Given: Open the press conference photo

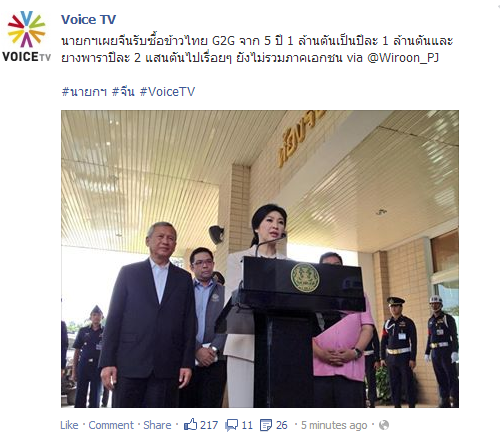Looking at the screenshot, I should [260, 259].
